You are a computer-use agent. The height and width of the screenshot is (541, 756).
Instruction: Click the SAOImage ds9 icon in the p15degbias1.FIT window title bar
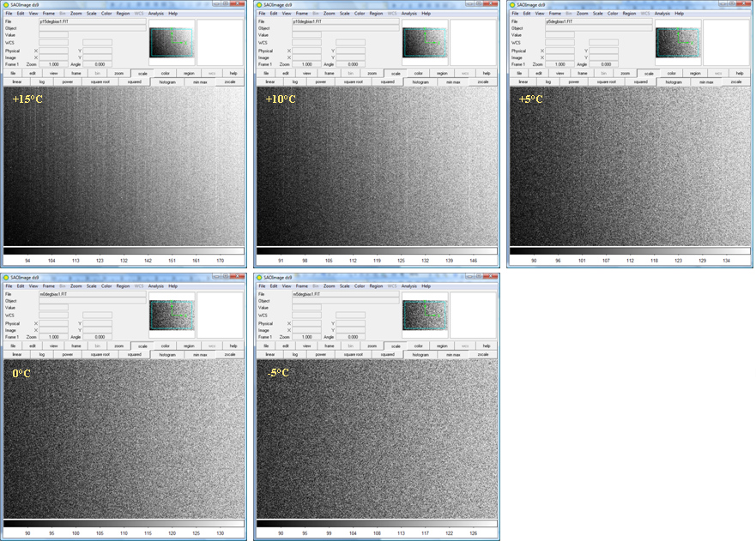pyautogui.click(x=6, y=4)
